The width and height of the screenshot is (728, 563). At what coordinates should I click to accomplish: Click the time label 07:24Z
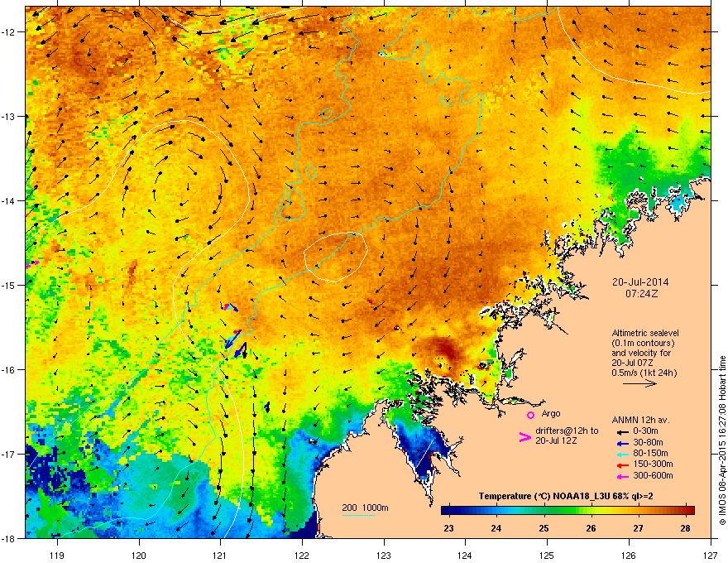coord(641,294)
